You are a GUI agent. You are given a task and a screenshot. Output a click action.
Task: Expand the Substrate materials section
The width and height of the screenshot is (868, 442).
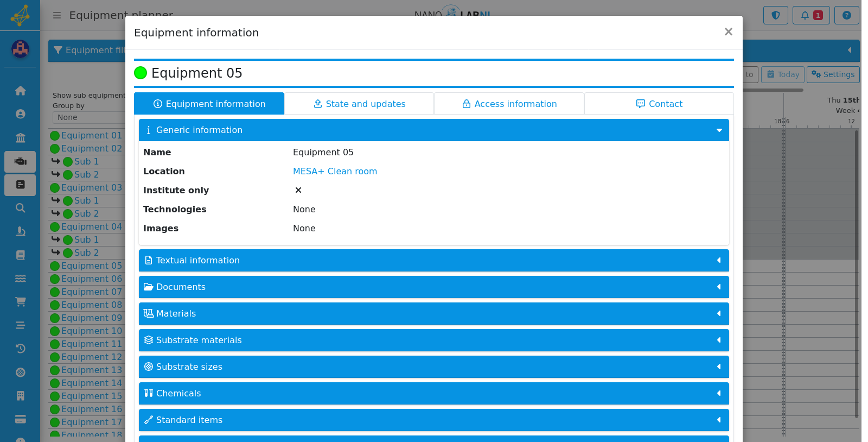(x=434, y=340)
